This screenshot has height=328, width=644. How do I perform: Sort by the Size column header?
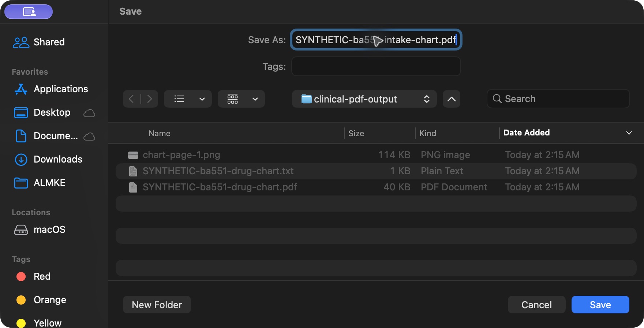click(x=356, y=133)
